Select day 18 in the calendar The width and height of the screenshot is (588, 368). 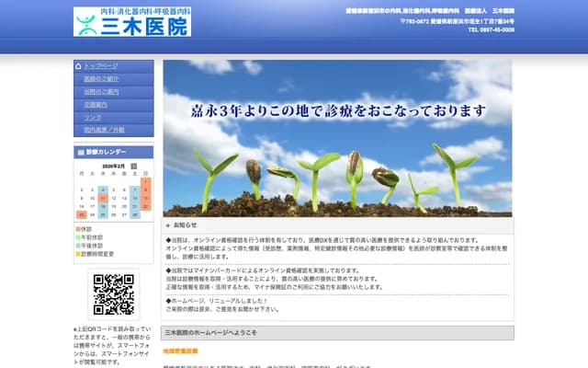(103, 206)
